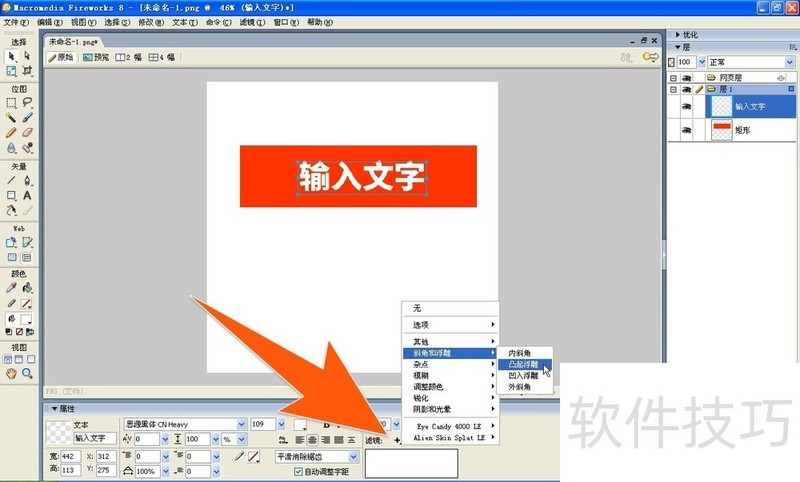Open the font size dropdown
The image size is (800, 482).
click(281, 424)
